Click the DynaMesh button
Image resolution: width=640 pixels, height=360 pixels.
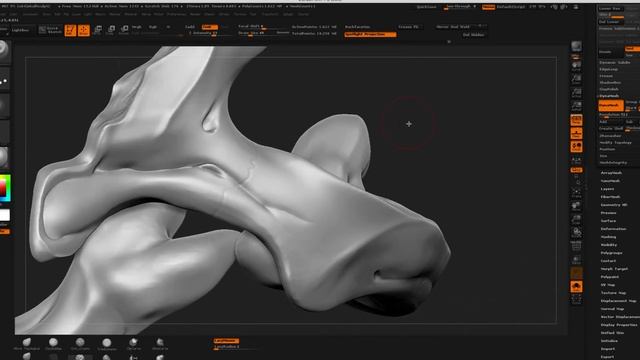tap(611, 106)
